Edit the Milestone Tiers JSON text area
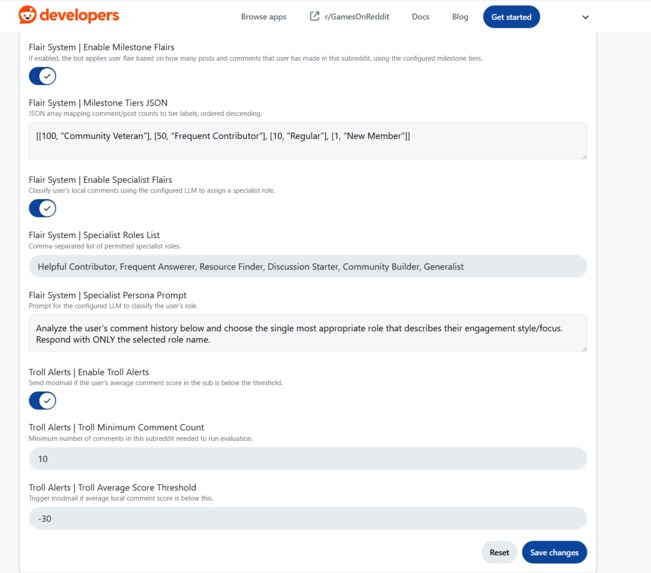651x573 pixels. tap(308, 141)
